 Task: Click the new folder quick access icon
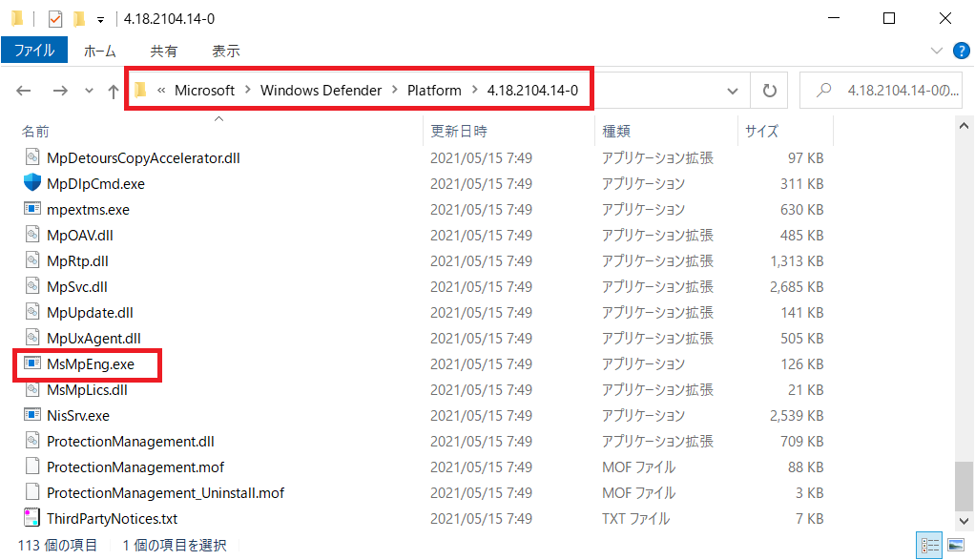pos(79,19)
